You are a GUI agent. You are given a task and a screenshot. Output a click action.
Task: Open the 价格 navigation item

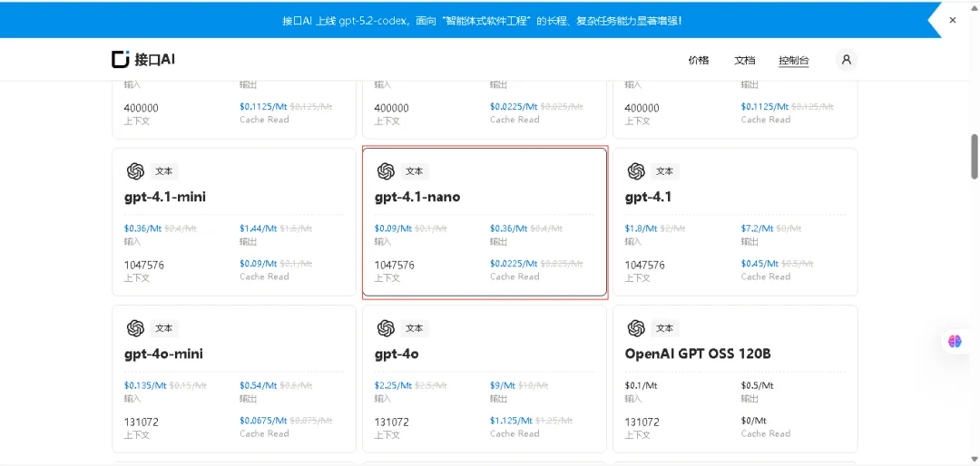(698, 61)
